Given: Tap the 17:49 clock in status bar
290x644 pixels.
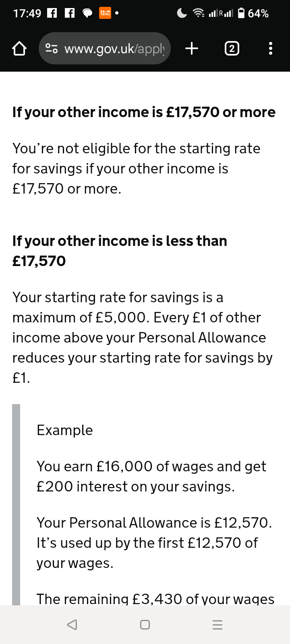Looking at the screenshot, I should [x=27, y=13].
